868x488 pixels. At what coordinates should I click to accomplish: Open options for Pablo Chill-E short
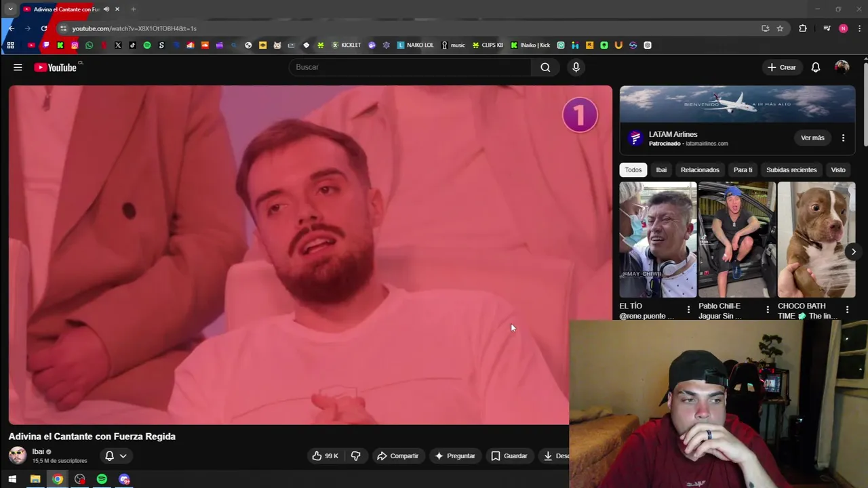(768, 310)
